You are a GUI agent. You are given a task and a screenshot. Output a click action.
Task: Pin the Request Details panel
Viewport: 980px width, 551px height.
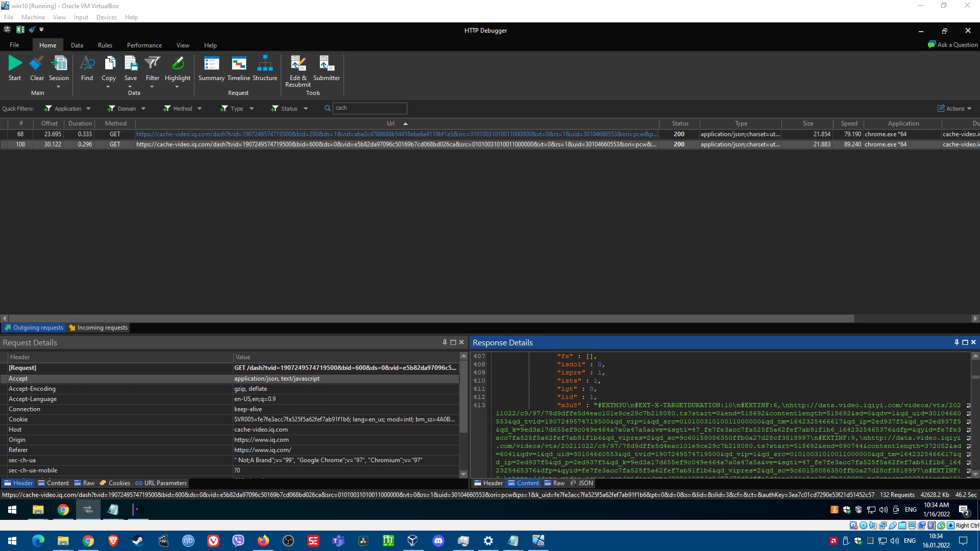(445, 342)
